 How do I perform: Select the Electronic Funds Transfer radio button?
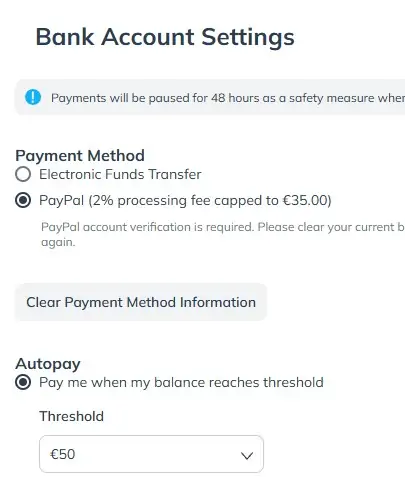click(23, 174)
